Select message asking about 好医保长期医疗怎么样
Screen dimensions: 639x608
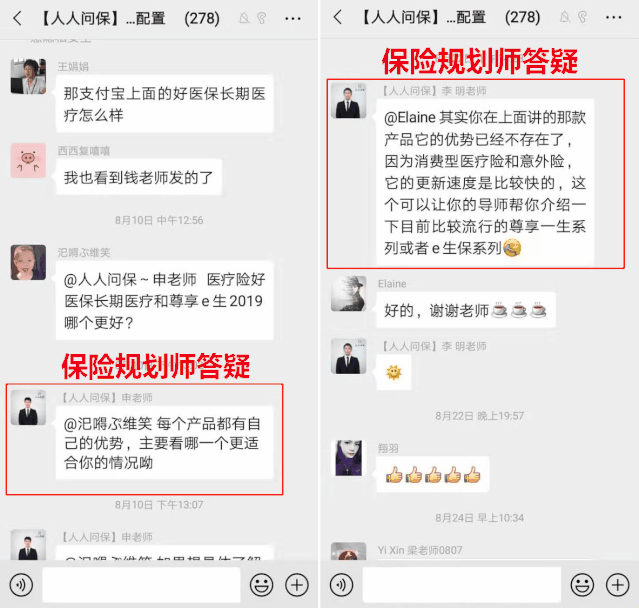(164, 104)
